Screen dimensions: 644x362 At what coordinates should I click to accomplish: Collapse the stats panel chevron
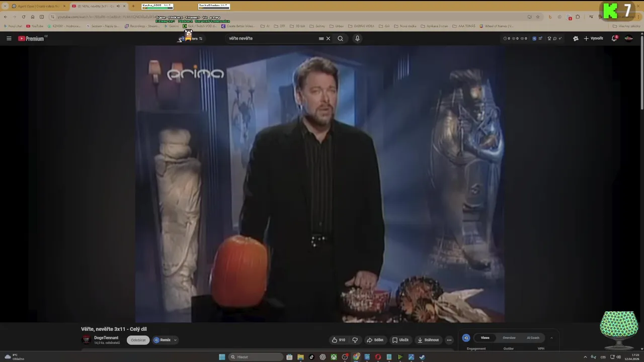click(551, 338)
